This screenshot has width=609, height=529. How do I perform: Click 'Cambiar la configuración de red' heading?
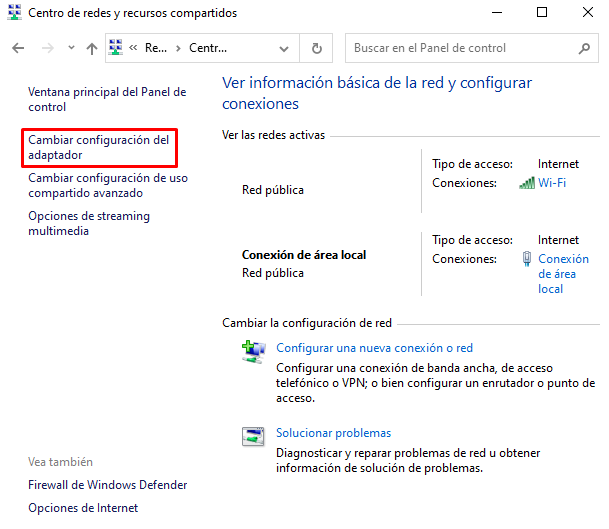[x=307, y=323]
